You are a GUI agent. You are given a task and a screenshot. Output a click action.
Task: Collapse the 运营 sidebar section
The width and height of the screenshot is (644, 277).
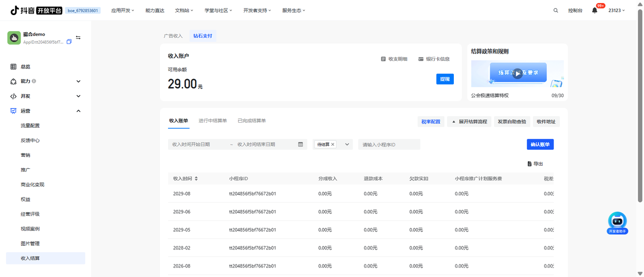pos(78,111)
